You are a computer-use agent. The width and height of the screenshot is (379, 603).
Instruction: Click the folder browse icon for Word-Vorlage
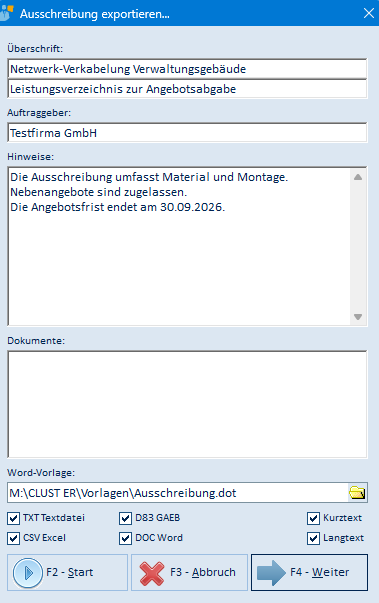(357, 493)
